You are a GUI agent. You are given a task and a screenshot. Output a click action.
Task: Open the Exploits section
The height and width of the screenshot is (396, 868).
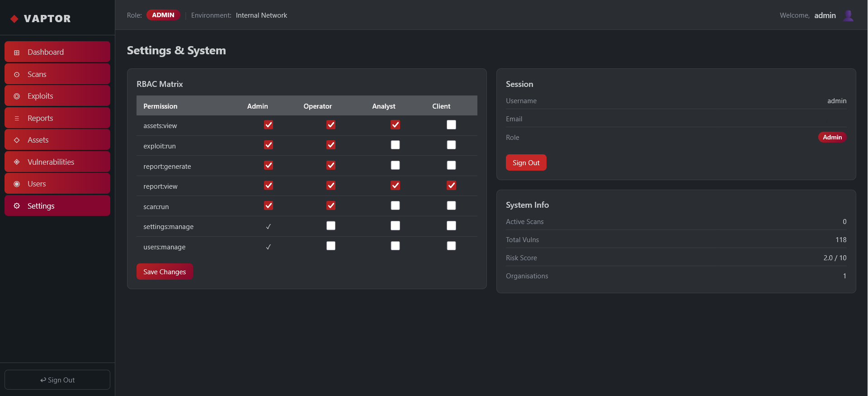click(57, 95)
